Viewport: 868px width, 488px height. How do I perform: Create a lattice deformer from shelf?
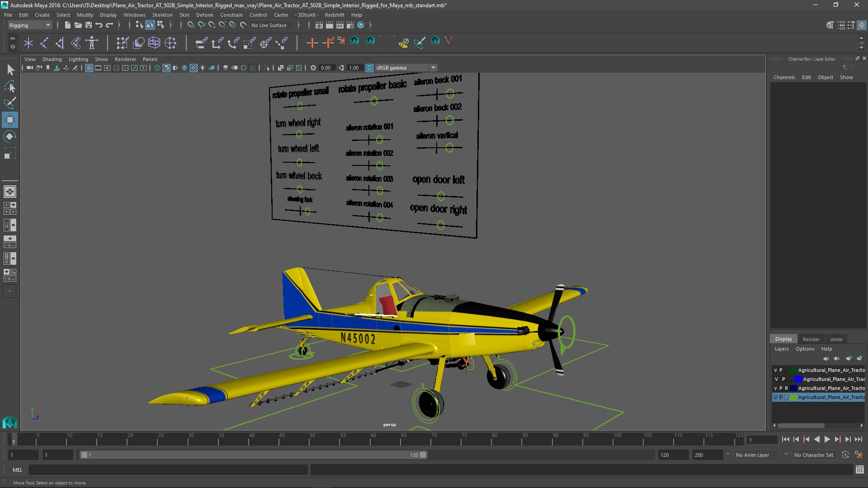point(154,43)
